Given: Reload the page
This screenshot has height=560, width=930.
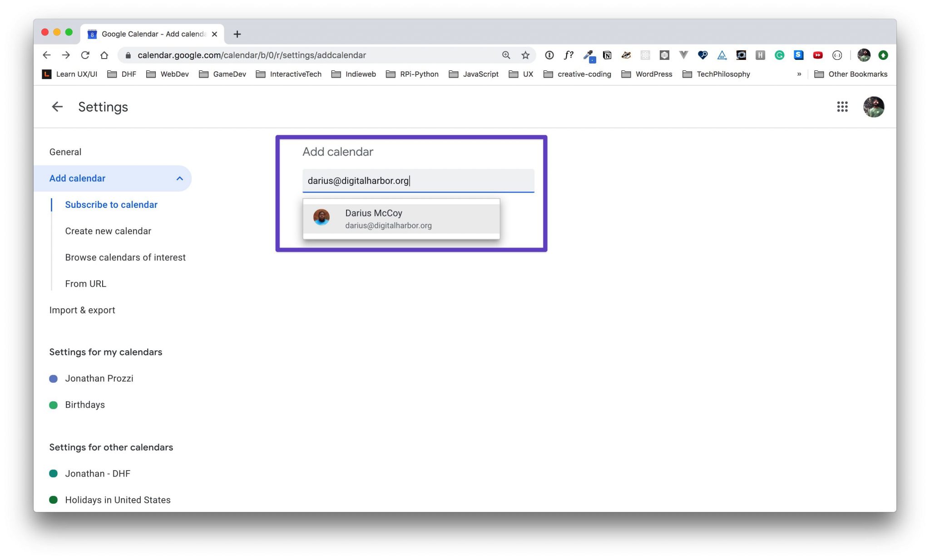Looking at the screenshot, I should [85, 55].
